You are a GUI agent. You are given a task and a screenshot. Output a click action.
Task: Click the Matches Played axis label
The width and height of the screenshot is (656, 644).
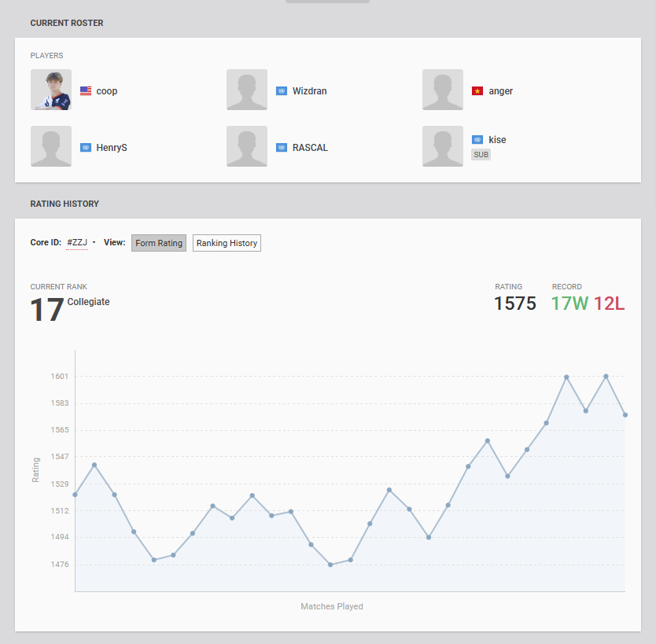[x=332, y=606]
